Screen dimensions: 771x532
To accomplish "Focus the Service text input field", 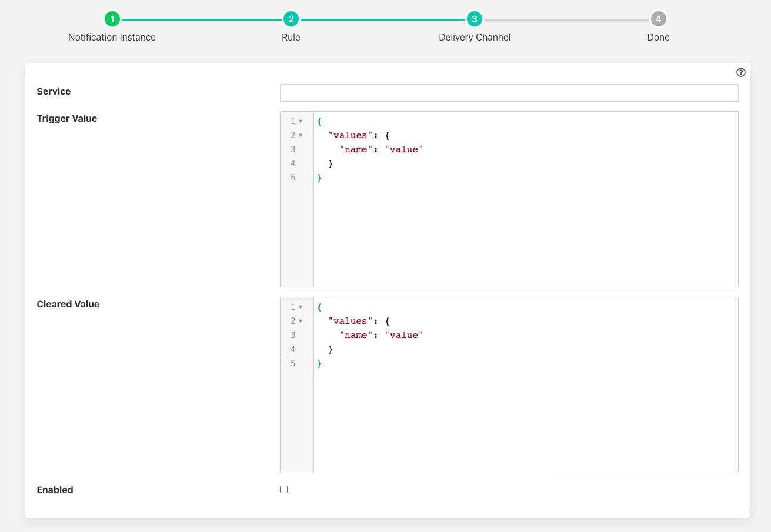I will [x=509, y=93].
